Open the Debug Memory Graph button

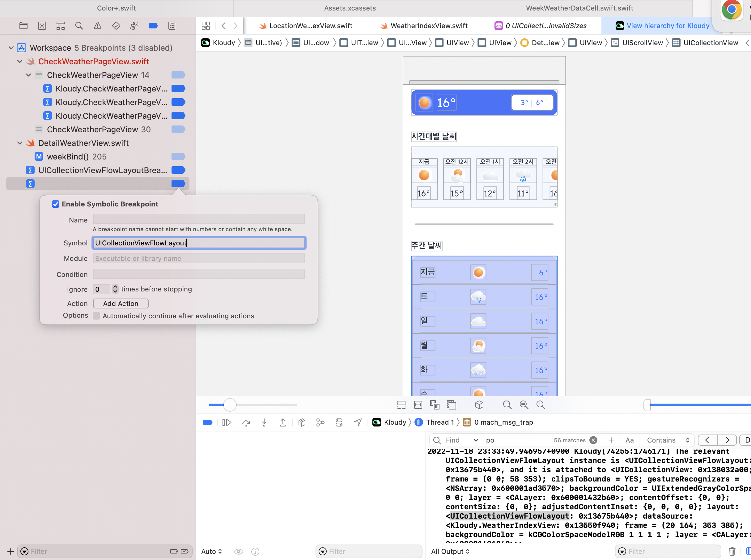pos(320,422)
